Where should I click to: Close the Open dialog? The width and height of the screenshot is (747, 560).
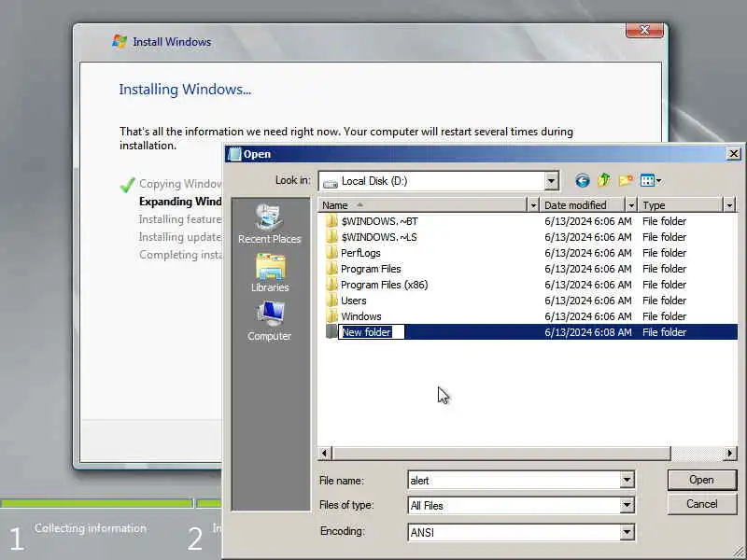[x=734, y=154]
